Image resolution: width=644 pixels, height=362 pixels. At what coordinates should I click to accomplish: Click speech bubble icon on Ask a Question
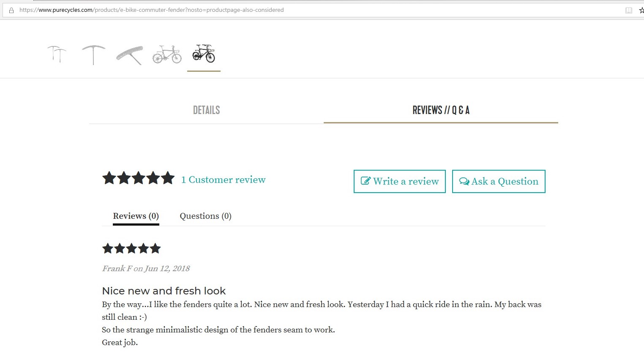click(464, 181)
